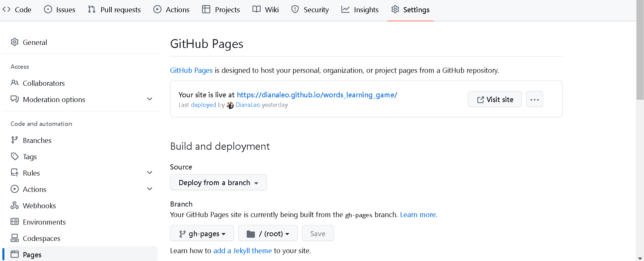
Task: Open the Deploy from a branch dropdown
Action: [218, 182]
